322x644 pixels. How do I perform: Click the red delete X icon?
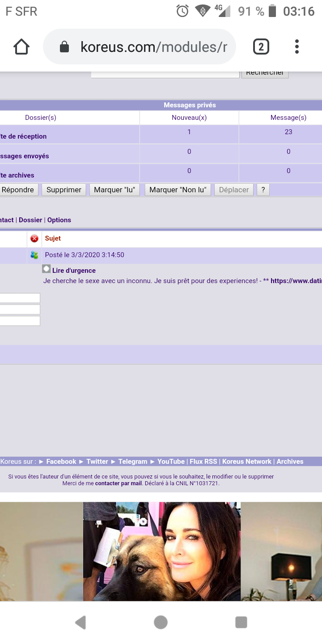[x=34, y=238]
